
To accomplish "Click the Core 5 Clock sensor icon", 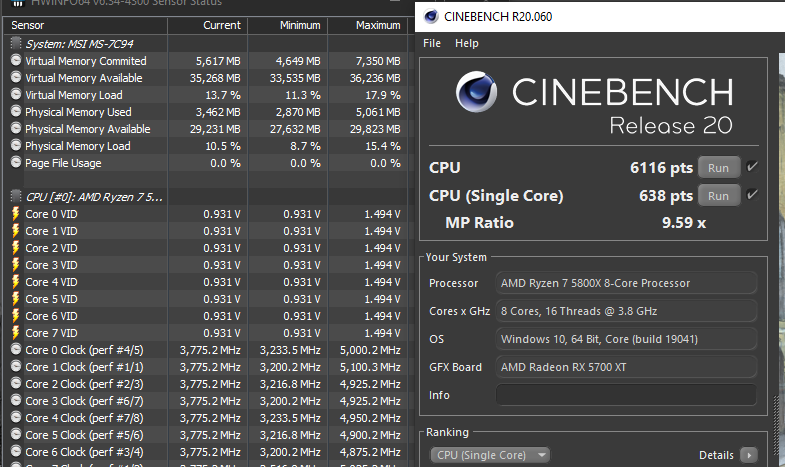I will pos(16,434).
